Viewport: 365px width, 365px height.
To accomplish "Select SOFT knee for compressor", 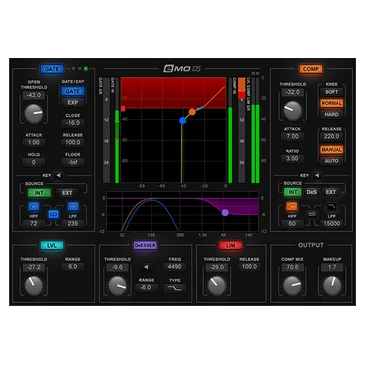I will tap(331, 92).
